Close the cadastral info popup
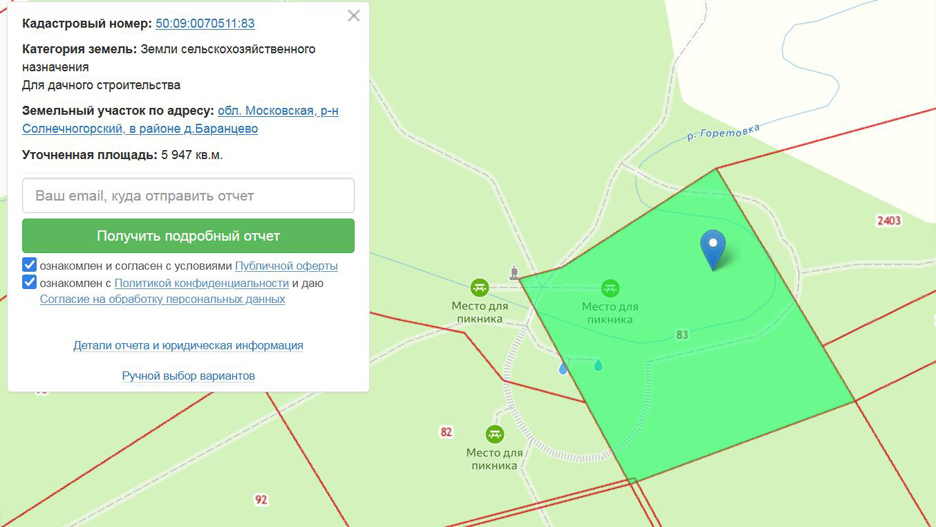This screenshot has height=527, width=936. (353, 16)
